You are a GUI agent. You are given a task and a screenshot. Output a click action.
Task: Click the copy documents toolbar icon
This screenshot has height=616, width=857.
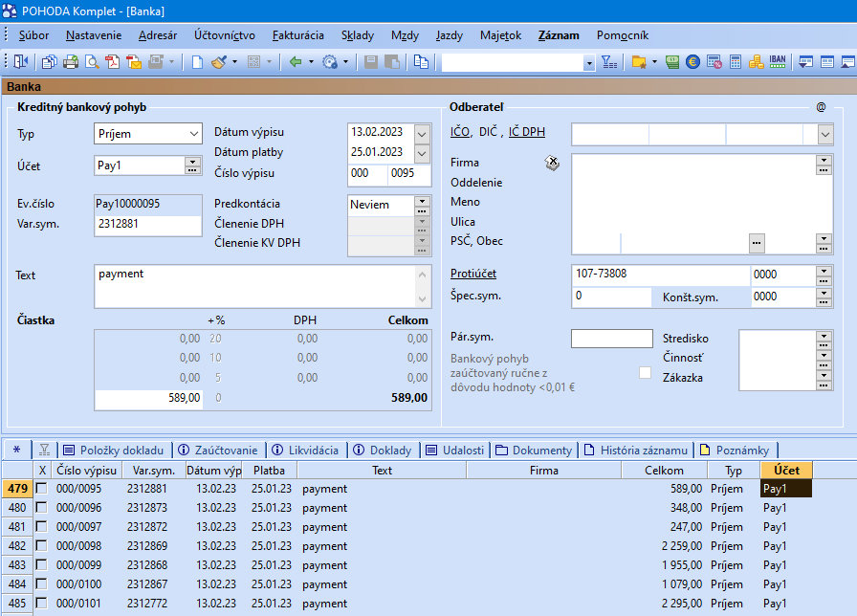(49, 62)
